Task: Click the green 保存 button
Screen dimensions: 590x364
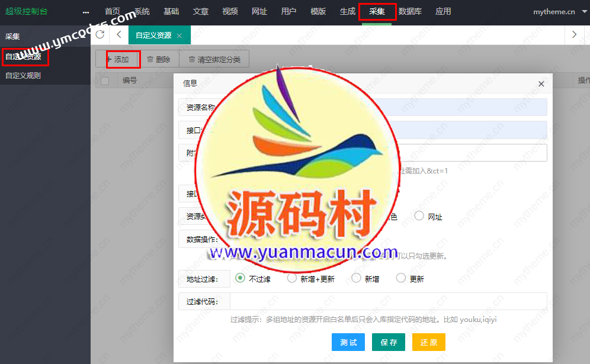Action: 389,342
